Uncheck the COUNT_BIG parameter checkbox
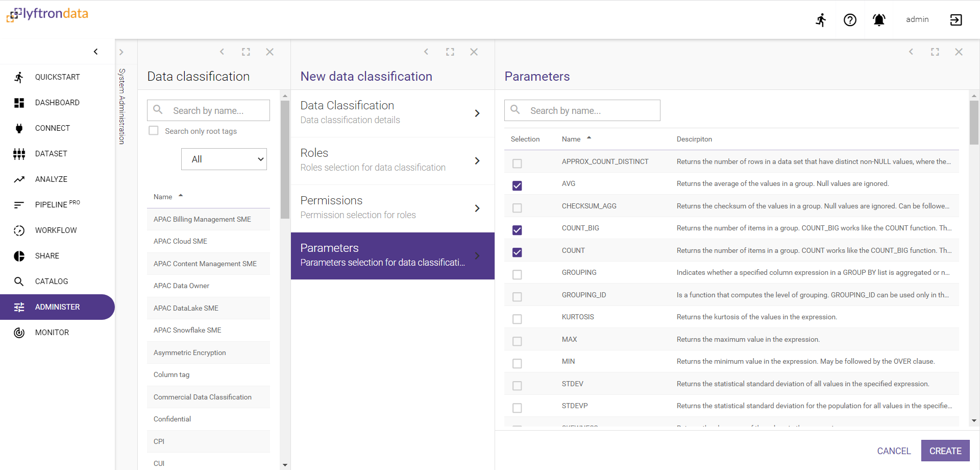This screenshot has width=980, height=470. 517,230
